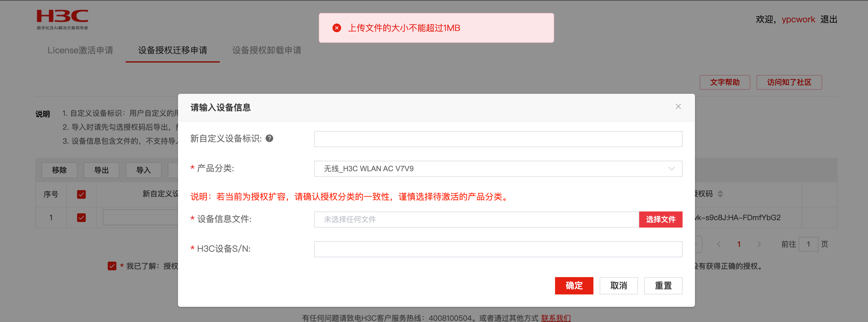Screen dimensions: 868x322
Task: Go to previous page arrow
Action: pos(719,245)
